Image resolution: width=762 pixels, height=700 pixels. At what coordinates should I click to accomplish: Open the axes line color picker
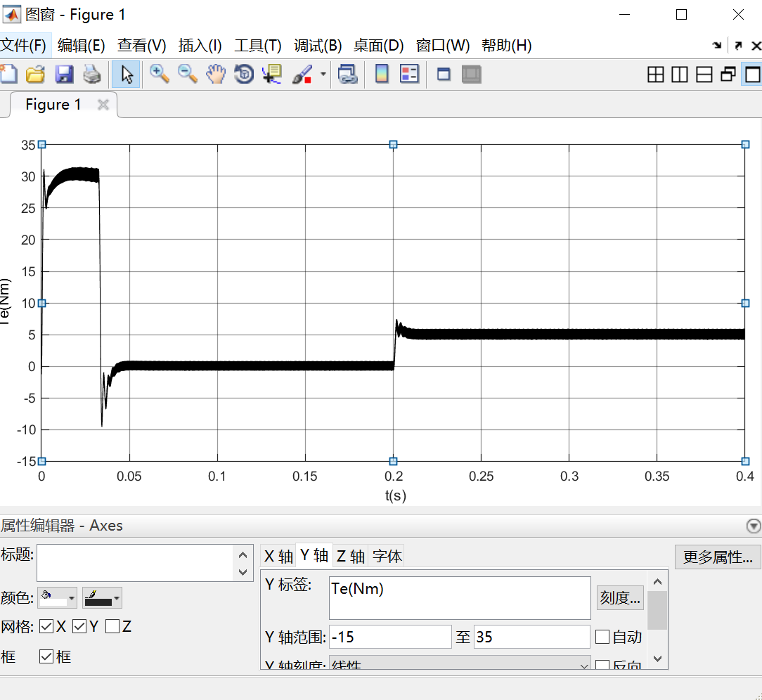click(x=102, y=597)
